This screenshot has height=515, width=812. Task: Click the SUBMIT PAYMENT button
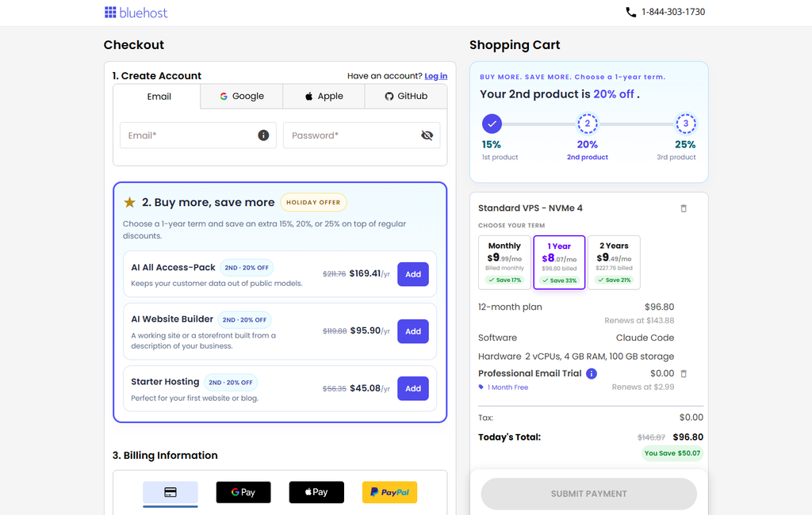(589, 494)
